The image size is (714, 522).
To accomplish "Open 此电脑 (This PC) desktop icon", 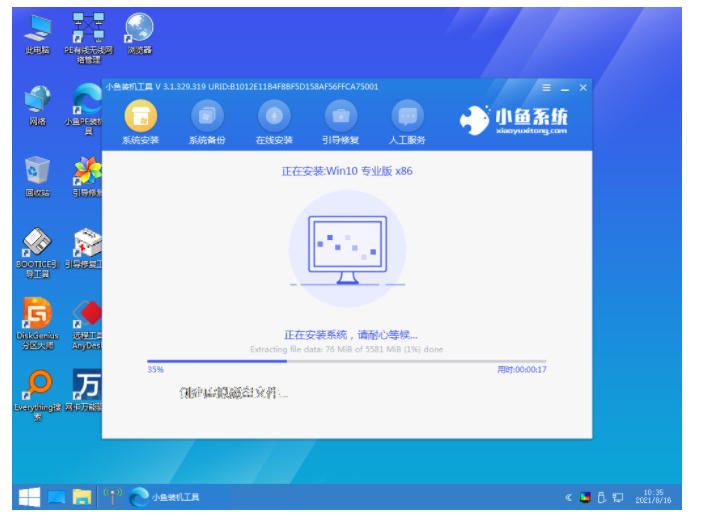I will coord(38,30).
